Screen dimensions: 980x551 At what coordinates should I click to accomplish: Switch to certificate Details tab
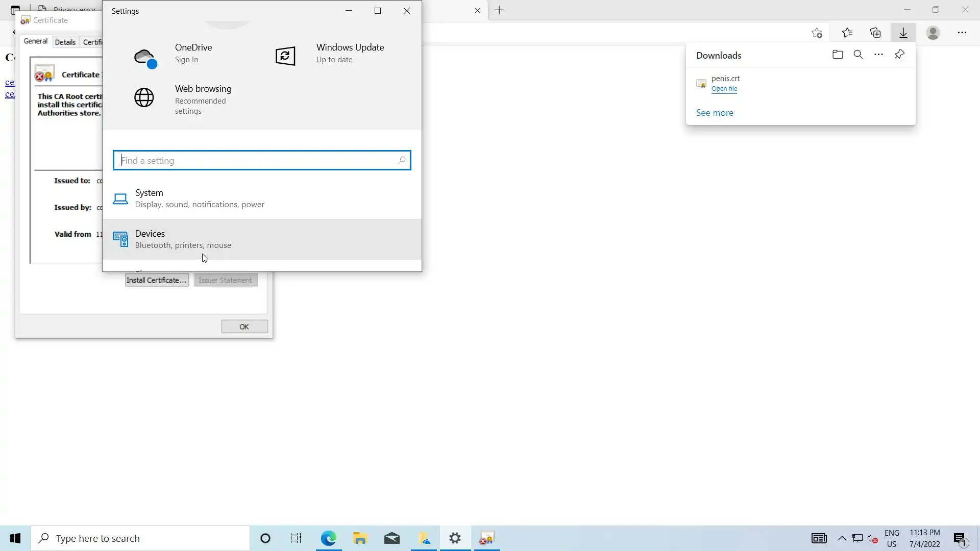65,42
